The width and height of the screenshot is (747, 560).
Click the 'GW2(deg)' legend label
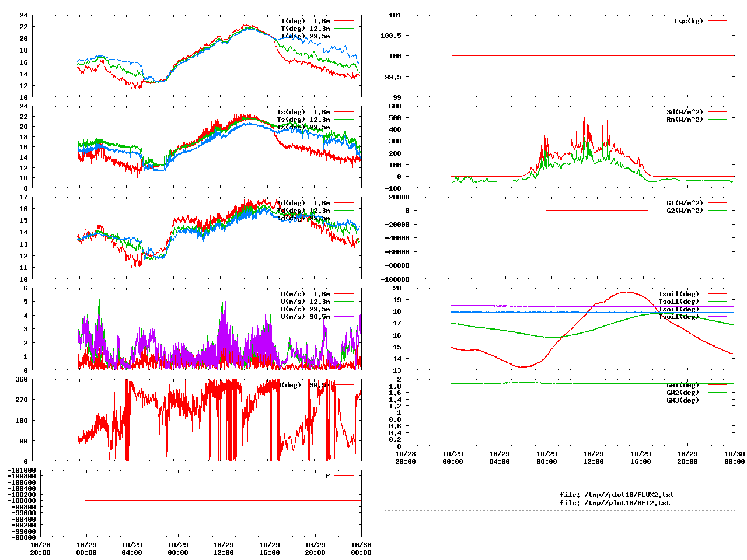coord(683,393)
